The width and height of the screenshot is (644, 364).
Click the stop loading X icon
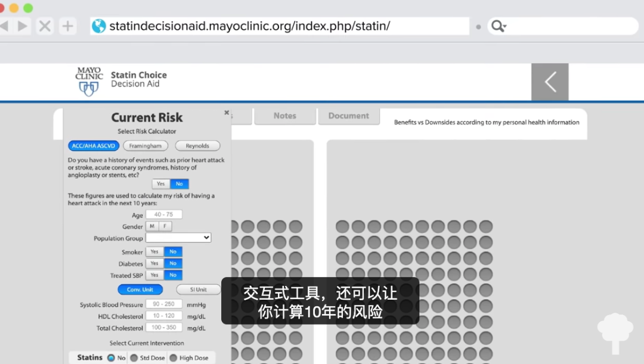point(45,26)
